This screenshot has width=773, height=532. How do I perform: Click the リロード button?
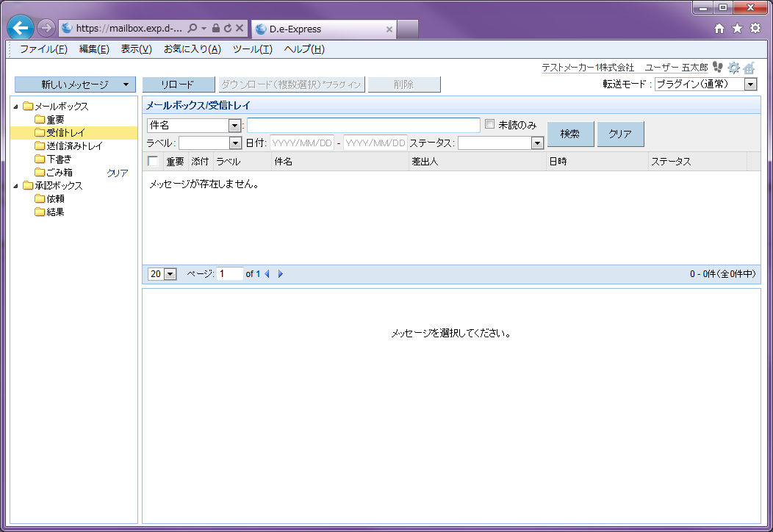coord(178,85)
